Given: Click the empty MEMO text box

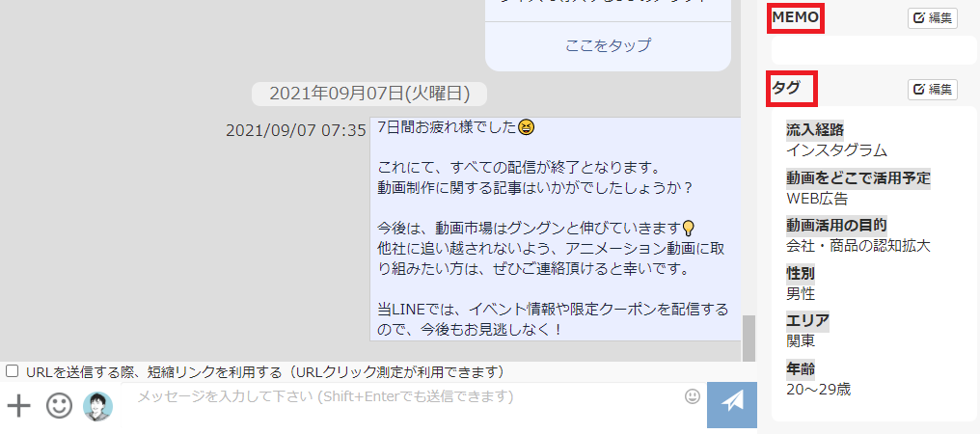Looking at the screenshot, I should pyautogui.click(x=874, y=50).
